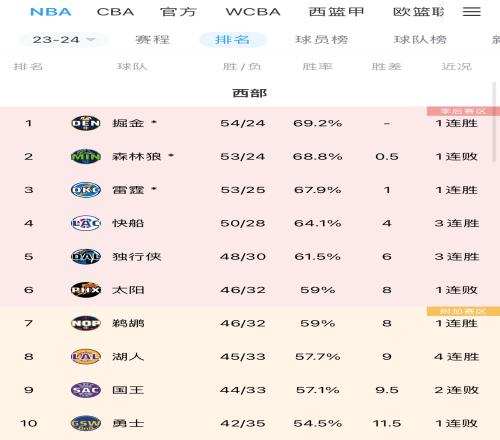Image resolution: width=500 pixels, height=440 pixels.
Task: Click the Denver Nuggets DEN logo
Action: [x=86, y=123]
